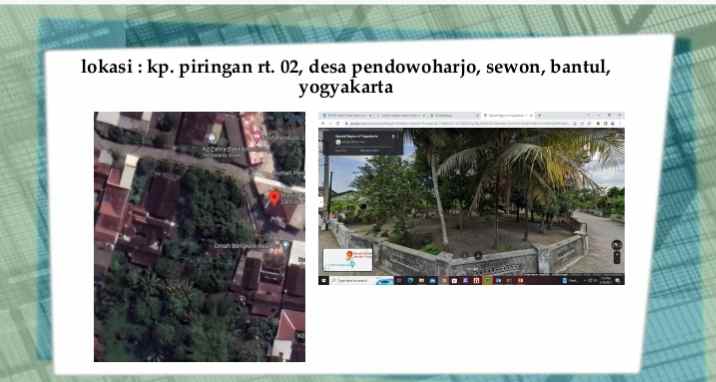This screenshot has height=382, width=716.
Task: Switch to the first browser tab
Action: (348, 115)
